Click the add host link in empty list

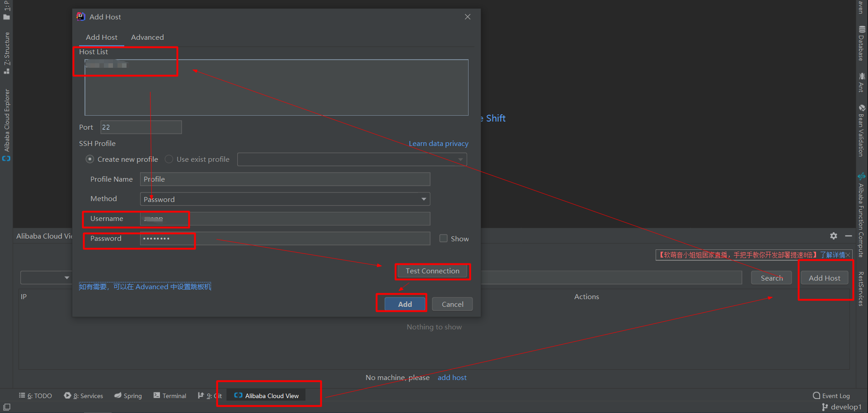(x=452, y=378)
